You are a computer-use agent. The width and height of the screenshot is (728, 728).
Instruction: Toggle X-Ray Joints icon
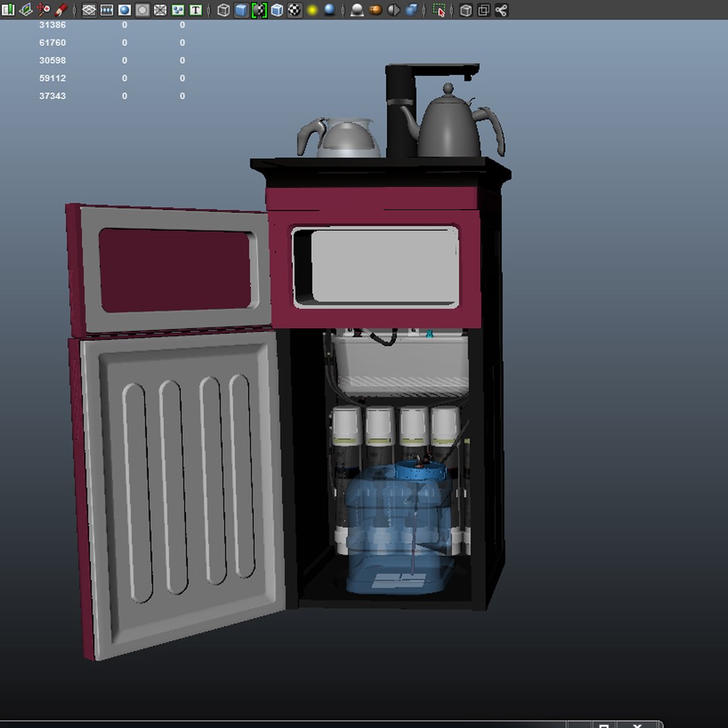(502, 9)
